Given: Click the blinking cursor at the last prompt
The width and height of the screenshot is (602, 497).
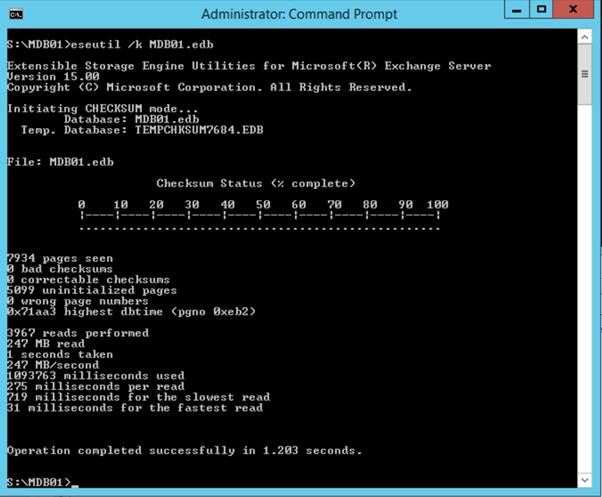Looking at the screenshot, I should pyautogui.click(x=77, y=483).
